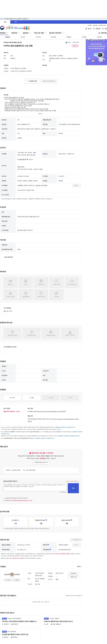Expand the 직업 능력 개발 menu
Image resolution: width=107 pixels, height=644 pixels.
pyautogui.click(x=40, y=33)
